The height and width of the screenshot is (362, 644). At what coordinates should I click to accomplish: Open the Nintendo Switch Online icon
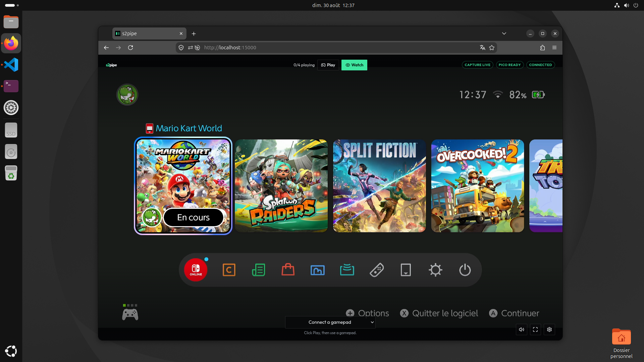tap(196, 270)
